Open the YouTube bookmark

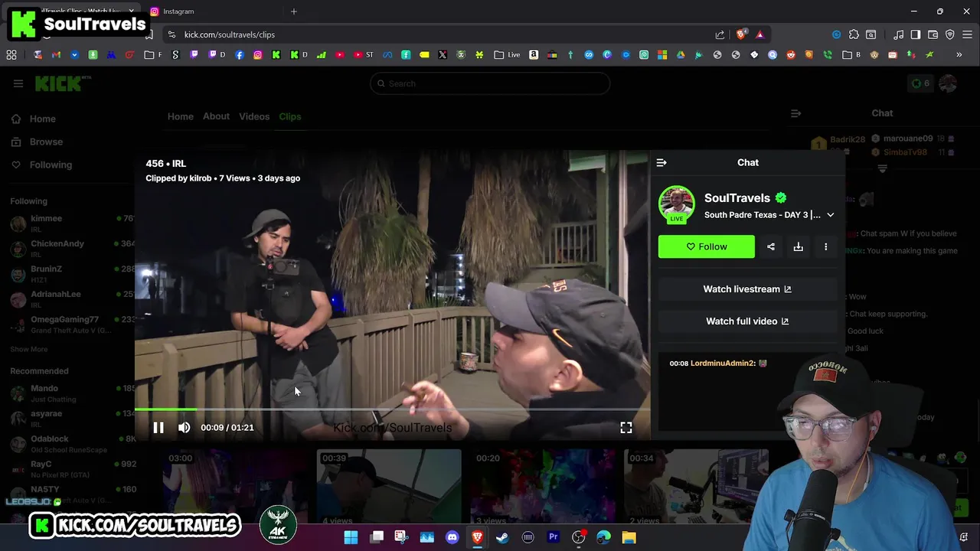coord(340,55)
